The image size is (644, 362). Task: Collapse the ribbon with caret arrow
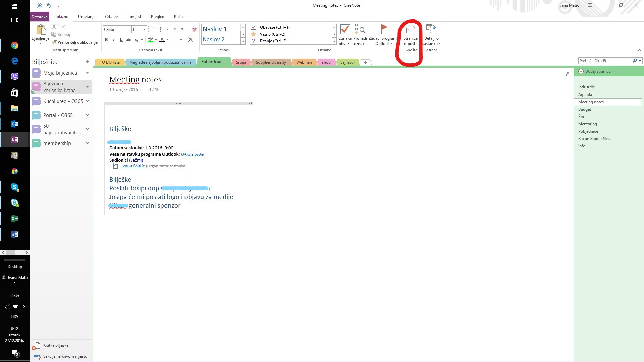click(x=639, y=50)
